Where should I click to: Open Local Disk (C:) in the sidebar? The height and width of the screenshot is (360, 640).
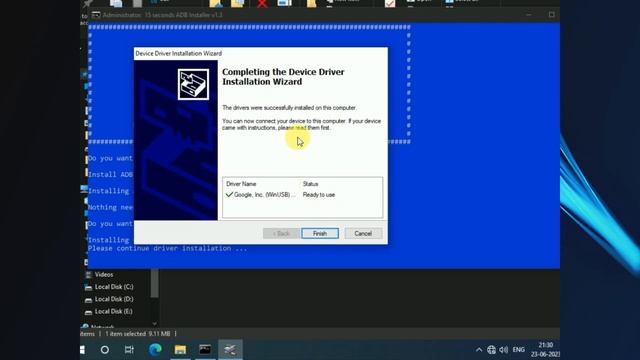point(114,287)
